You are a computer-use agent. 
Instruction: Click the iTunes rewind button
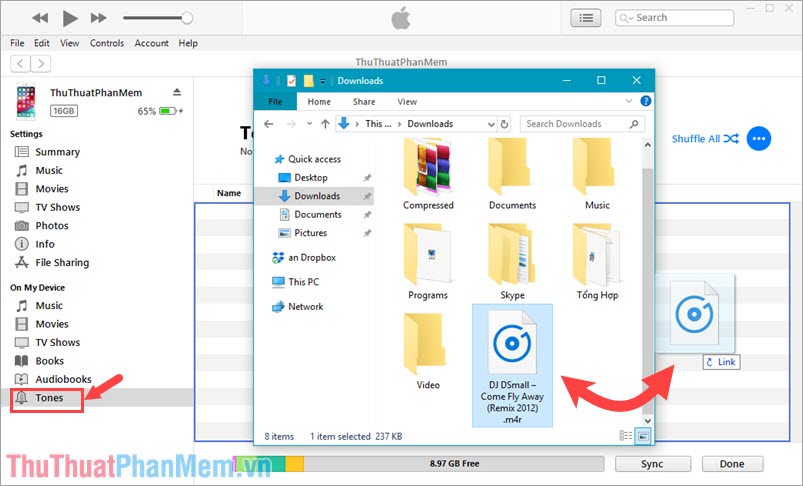tap(40, 18)
